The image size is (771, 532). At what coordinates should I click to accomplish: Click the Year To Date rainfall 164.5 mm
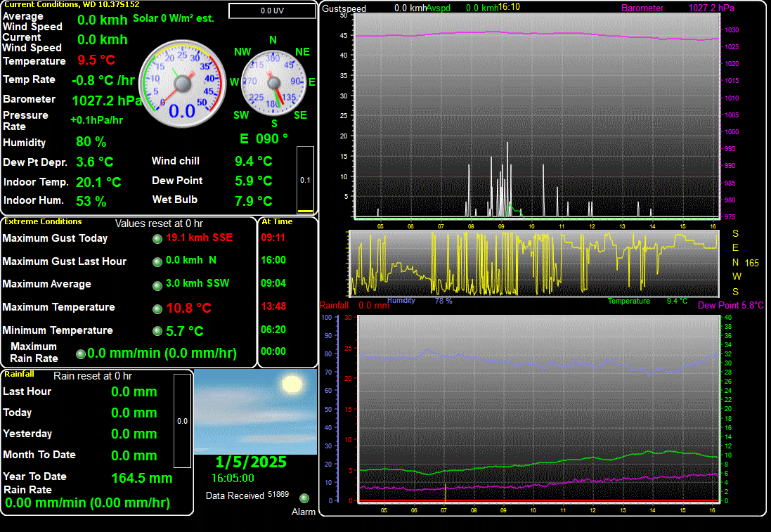(x=141, y=478)
